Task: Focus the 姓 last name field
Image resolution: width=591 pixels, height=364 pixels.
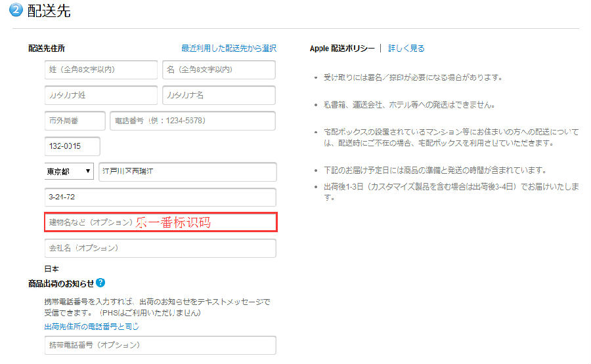Action: (x=101, y=69)
